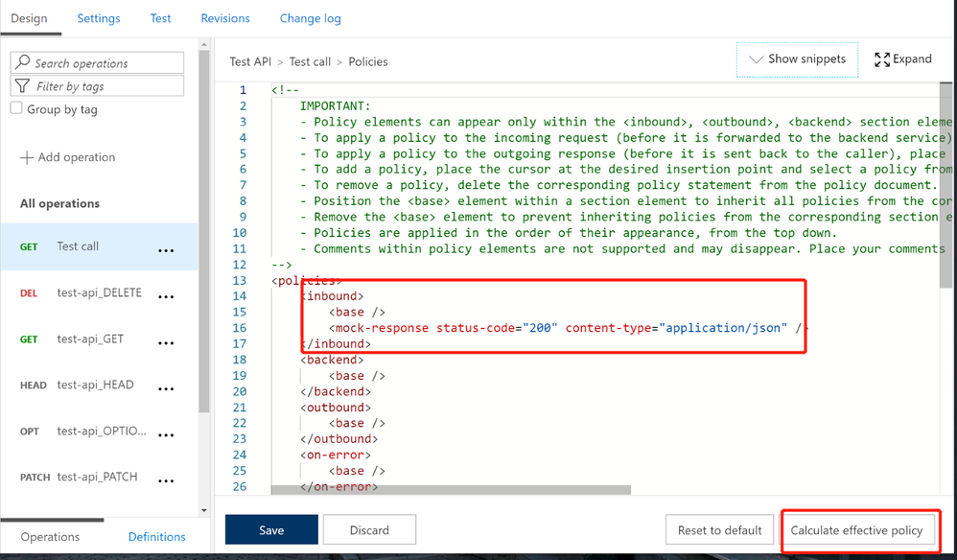
Task: Open the Revisions tab
Action: [225, 18]
